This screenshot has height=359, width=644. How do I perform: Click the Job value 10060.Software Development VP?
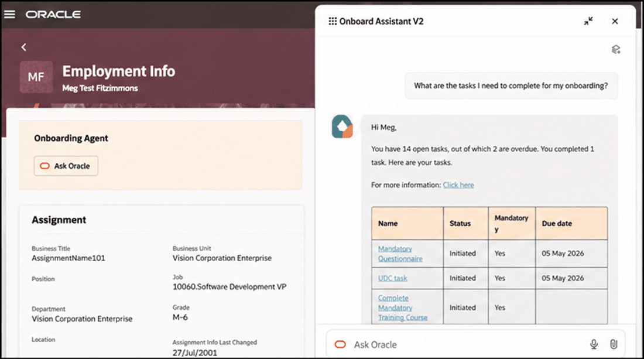(229, 287)
